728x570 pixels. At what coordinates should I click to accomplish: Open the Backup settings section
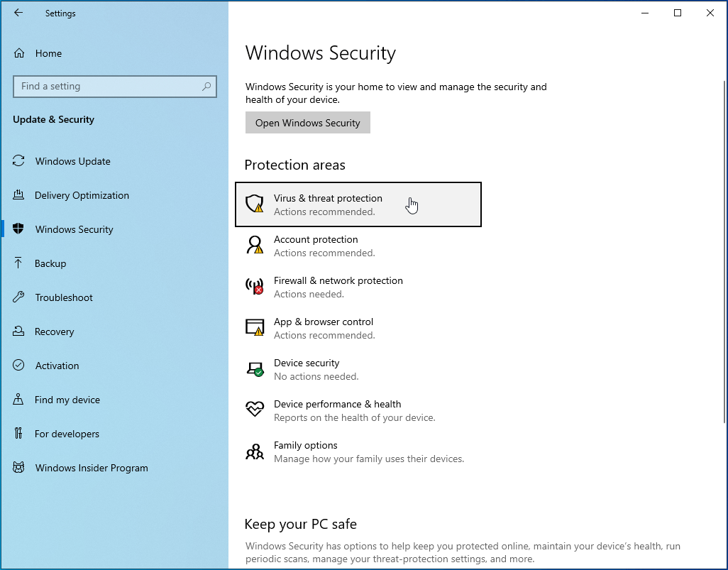[50, 263]
